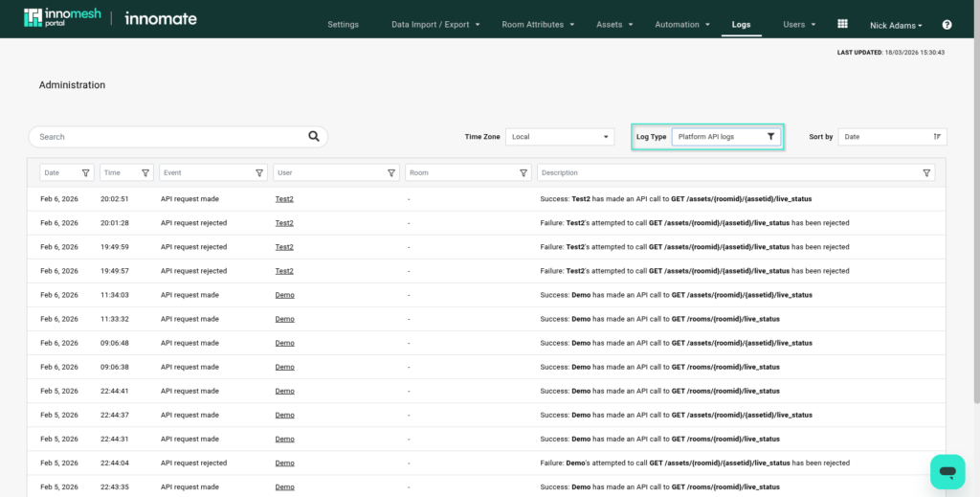
Task: Expand the Time Zone dropdown
Action: click(x=560, y=137)
